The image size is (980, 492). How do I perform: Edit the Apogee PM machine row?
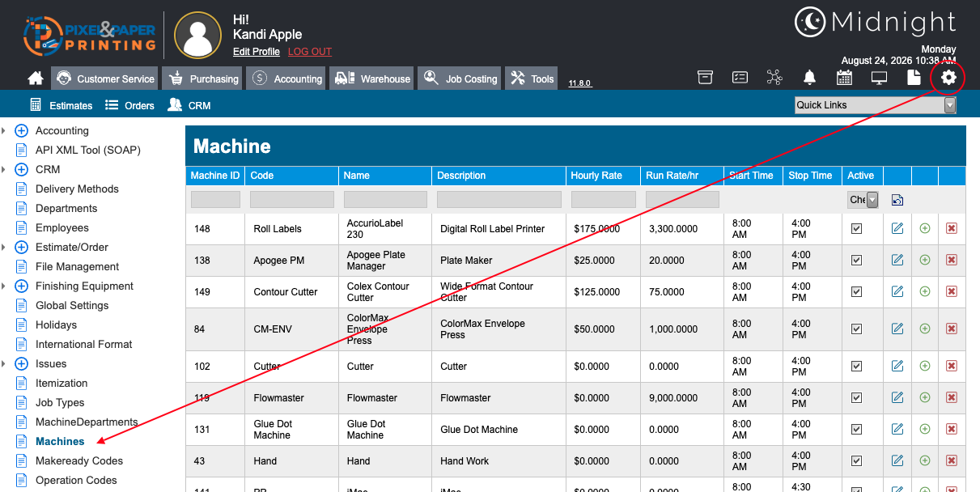[897, 261]
